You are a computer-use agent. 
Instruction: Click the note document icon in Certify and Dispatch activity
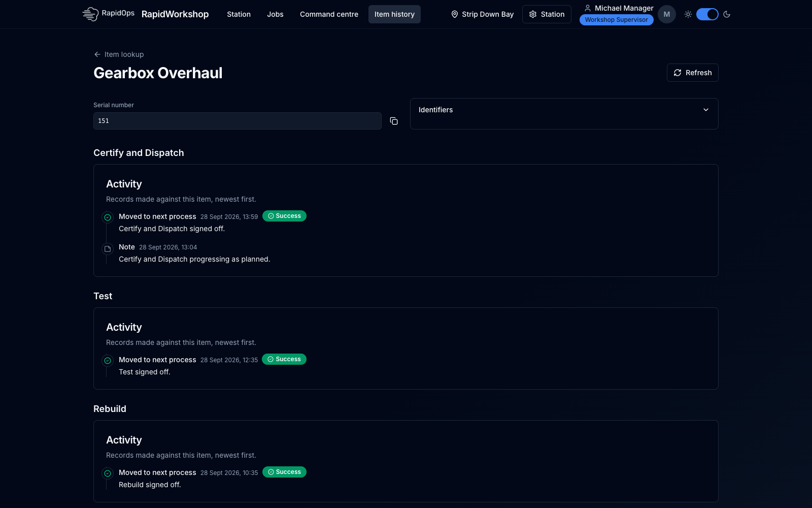(x=108, y=249)
